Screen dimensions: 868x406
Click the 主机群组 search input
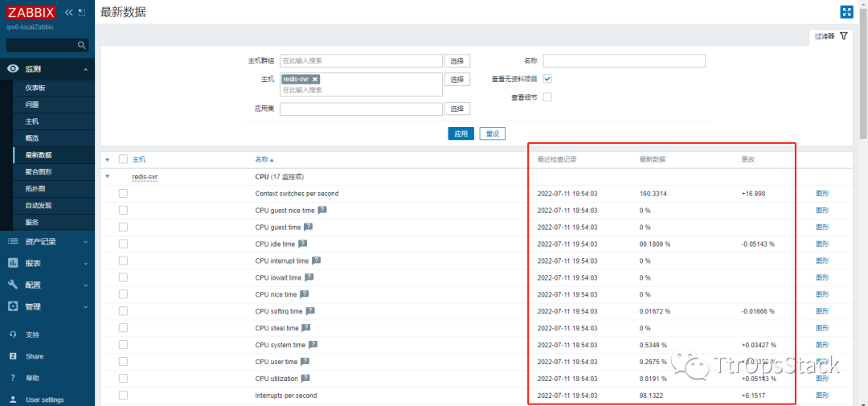coord(361,60)
